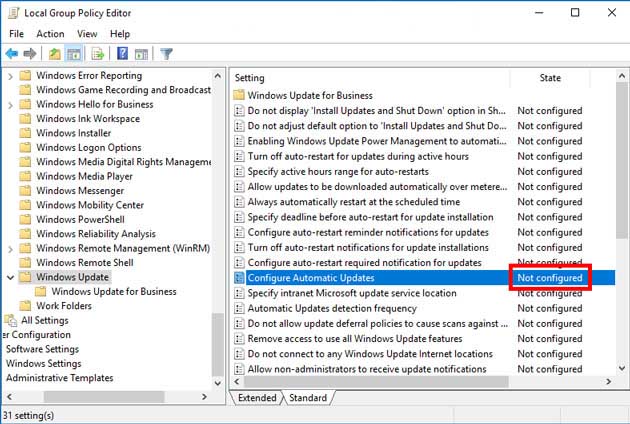Click the All Settings tree icon

11,320
